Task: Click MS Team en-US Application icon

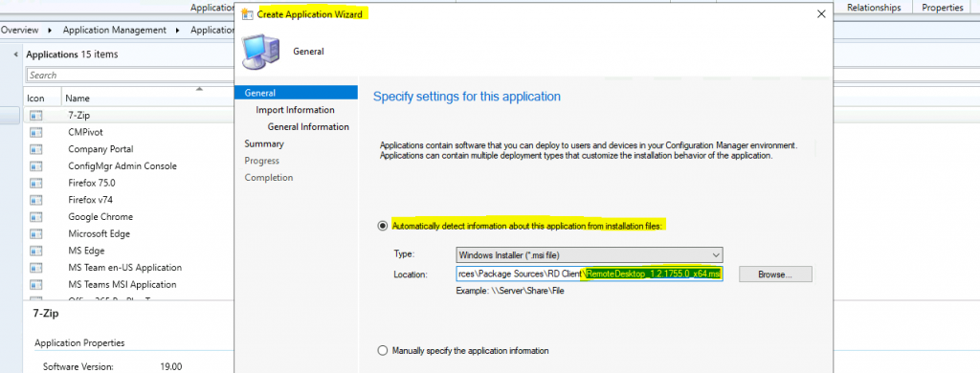Action: [35, 268]
